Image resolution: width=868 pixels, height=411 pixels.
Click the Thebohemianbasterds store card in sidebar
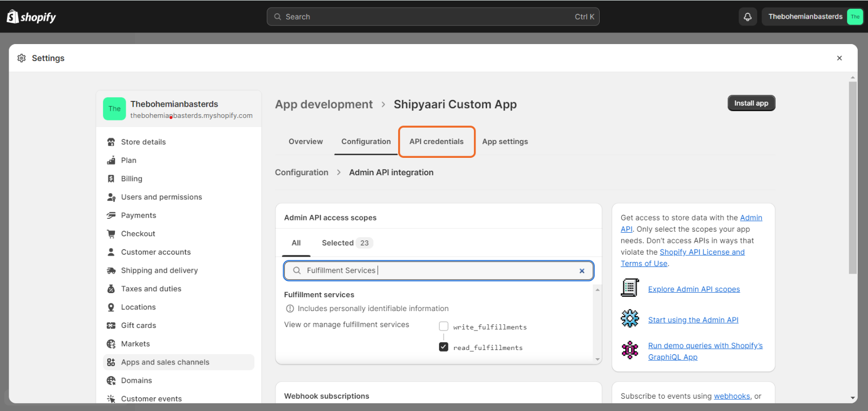[179, 109]
